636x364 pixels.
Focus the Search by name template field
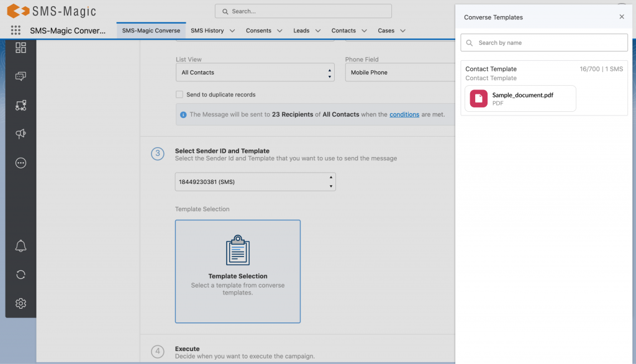click(x=544, y=43)
